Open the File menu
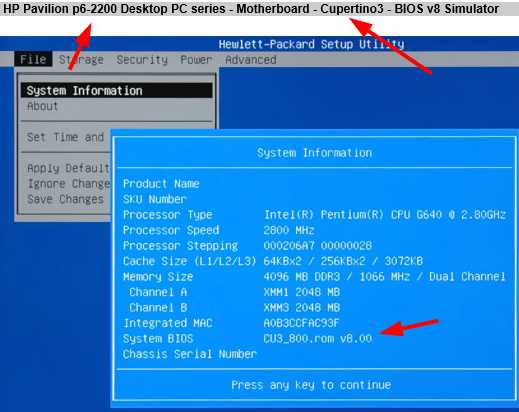The width and height of the screenshot is (519, 412). click(33, 59)
